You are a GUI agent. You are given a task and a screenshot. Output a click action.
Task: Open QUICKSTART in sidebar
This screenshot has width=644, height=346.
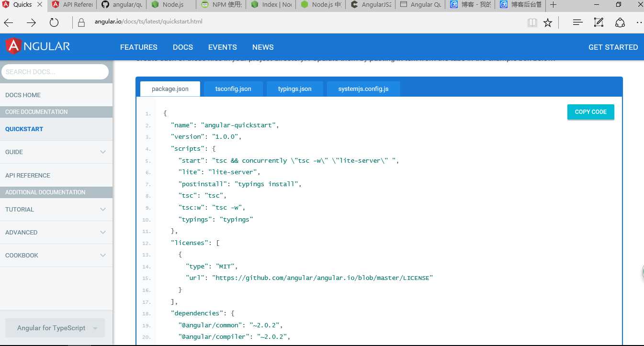tap(56, 129)
